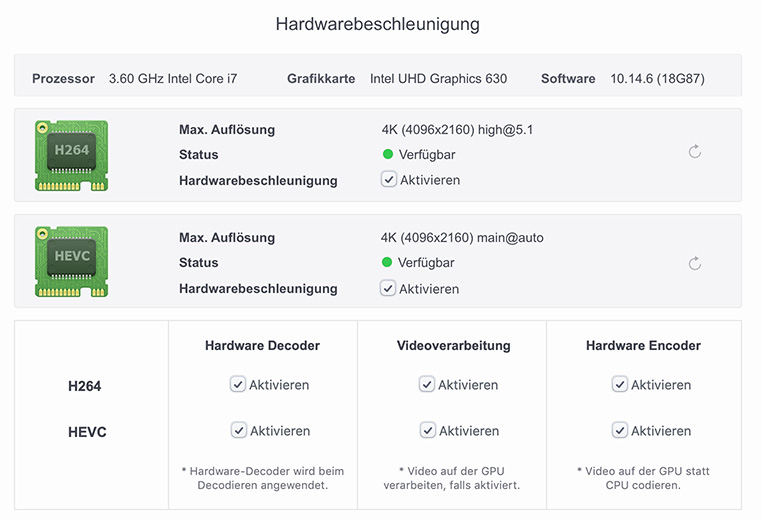Viewport: 762px width, 520px height.
Task: Toggle HEVC Hardwarebeschleunigung Aktivieren checkbox
Action: point(388,288)
